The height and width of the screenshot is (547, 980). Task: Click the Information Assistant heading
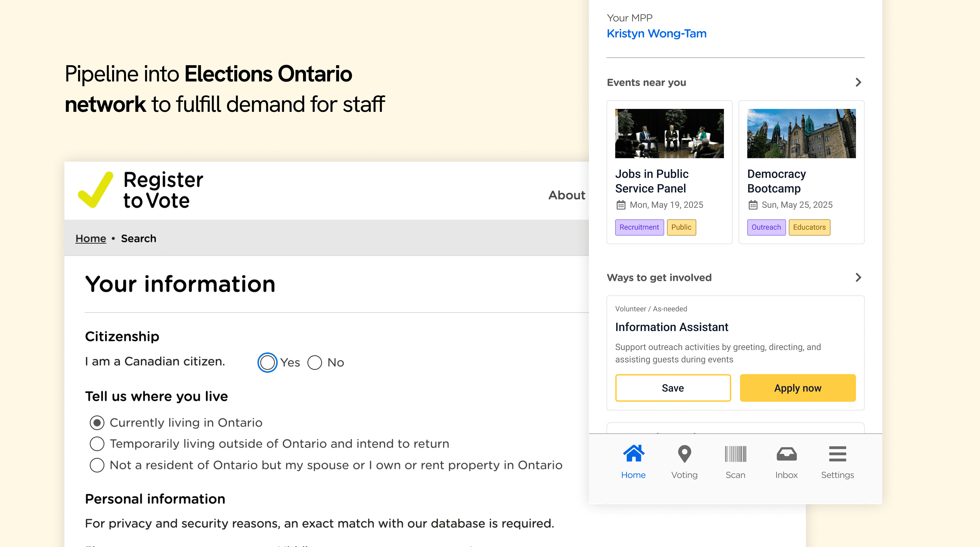(671, 327)
